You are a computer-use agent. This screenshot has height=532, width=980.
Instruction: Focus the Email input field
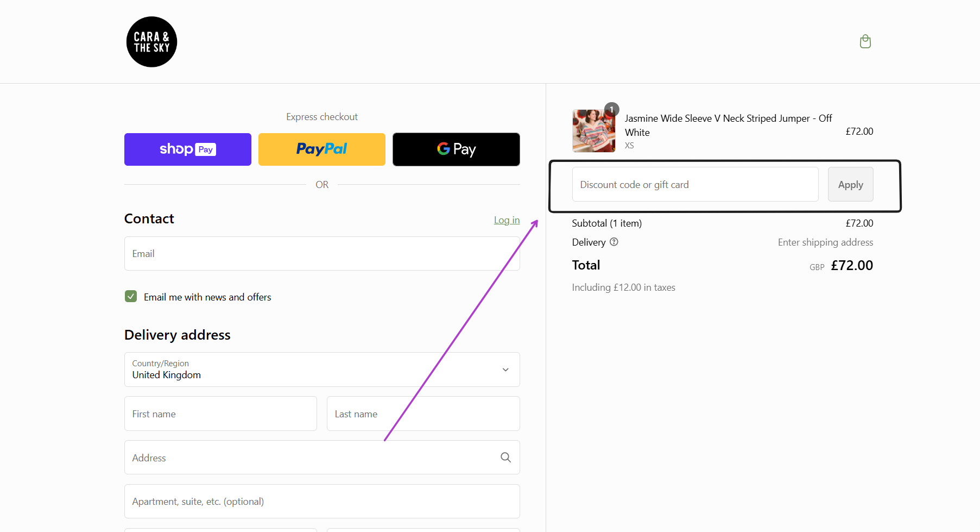tap(322, 254)
